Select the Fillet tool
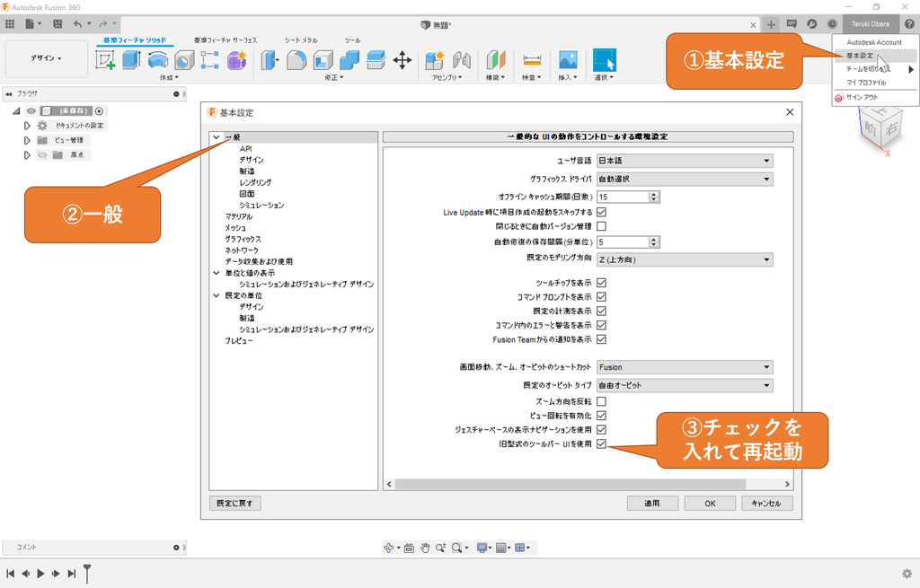 (296, 60)
